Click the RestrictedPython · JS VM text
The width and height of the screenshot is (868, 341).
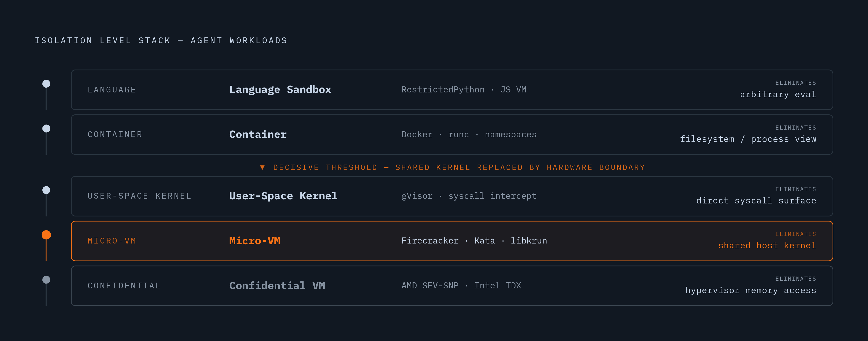point(464,90)
